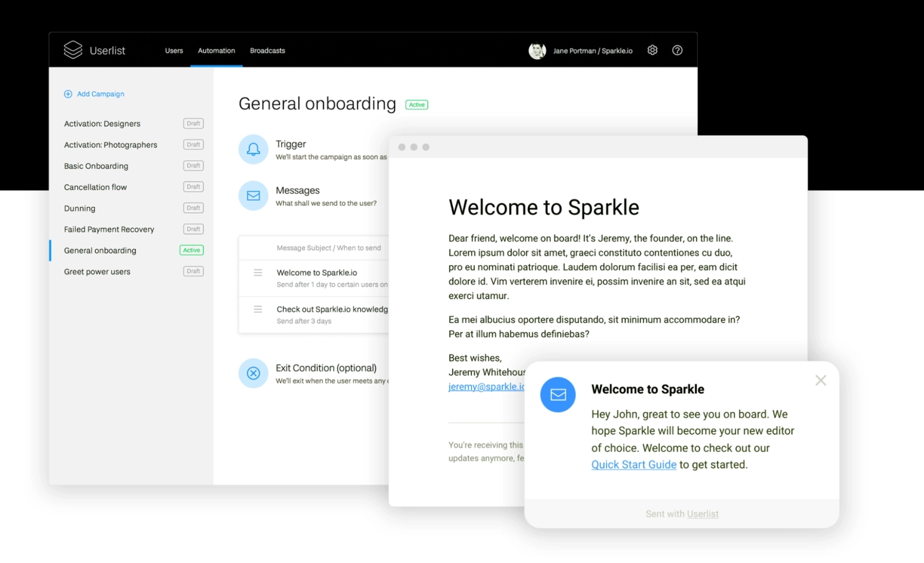924x563 pixels.
Task: Select the Cancellation flow campaign
Action: (x=95, y=187)
